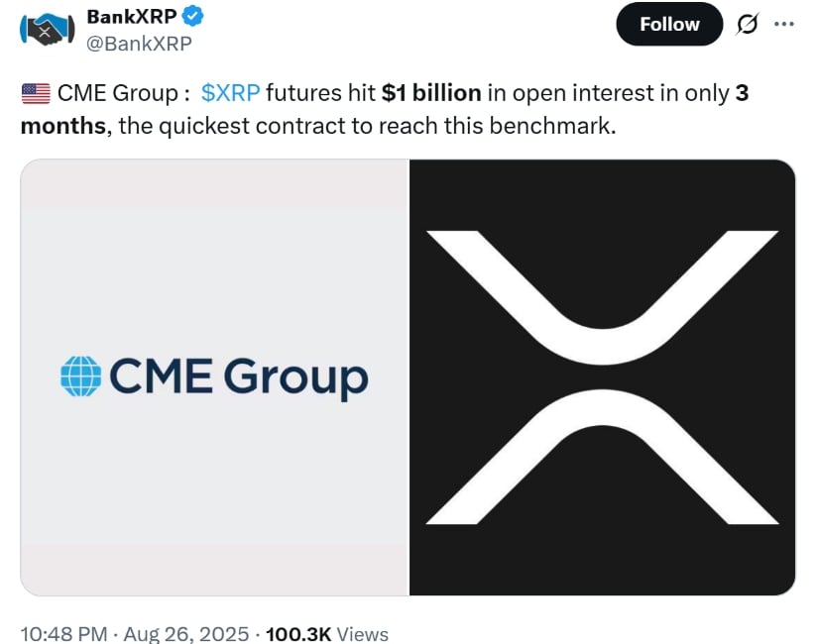Open the BankXRP handshake profile avatar
This screenshot has width=818, height=644.
[47, 29]
